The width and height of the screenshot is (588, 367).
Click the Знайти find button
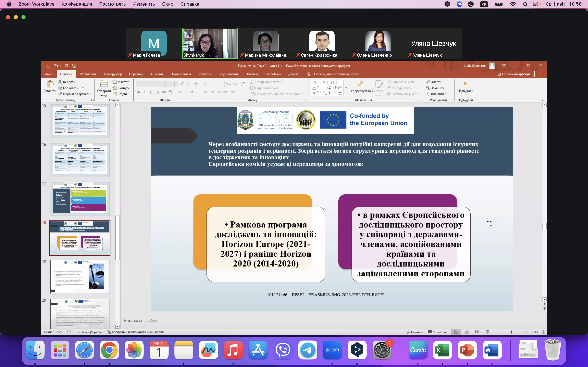tap(434, 82)
